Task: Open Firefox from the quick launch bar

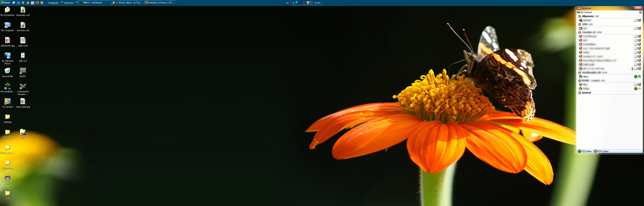Action: tap(37, 3)
